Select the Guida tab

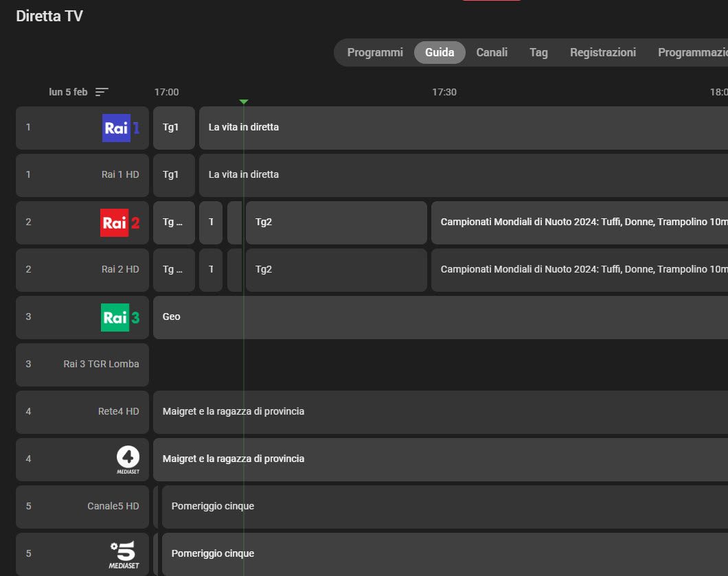pyautogui.click(x=440, y=52)
